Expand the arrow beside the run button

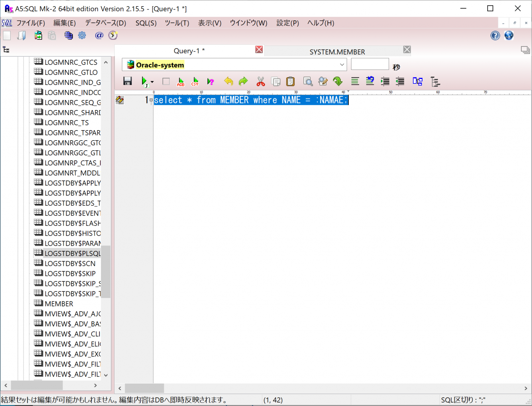(x=152, y=82)
